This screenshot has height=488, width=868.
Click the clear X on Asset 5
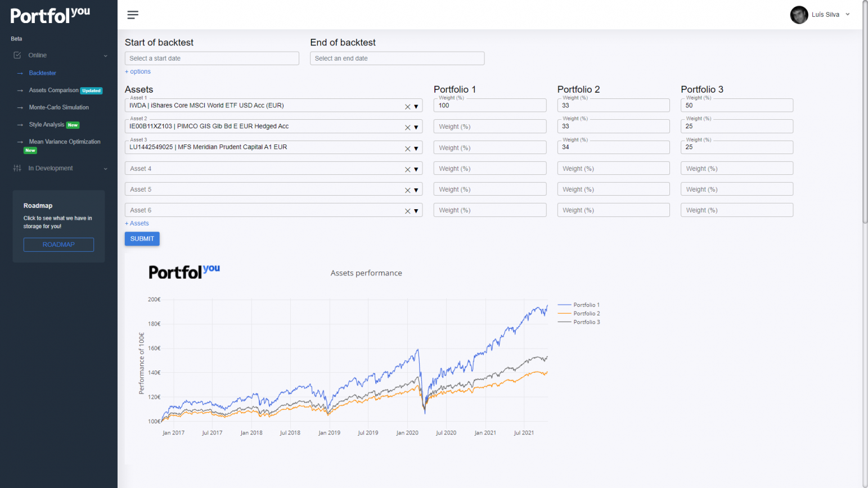pos(408,190)
